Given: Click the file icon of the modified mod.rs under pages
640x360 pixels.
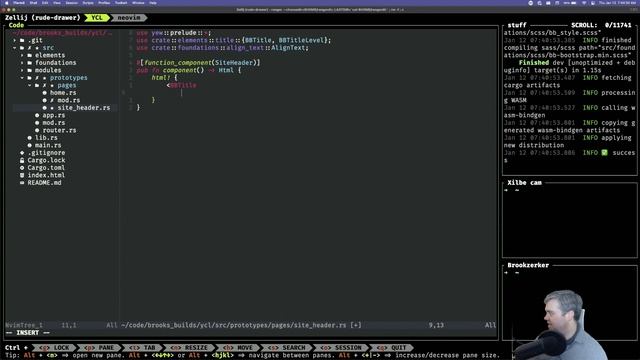Looking at the screenshot, I should [44, 100].
